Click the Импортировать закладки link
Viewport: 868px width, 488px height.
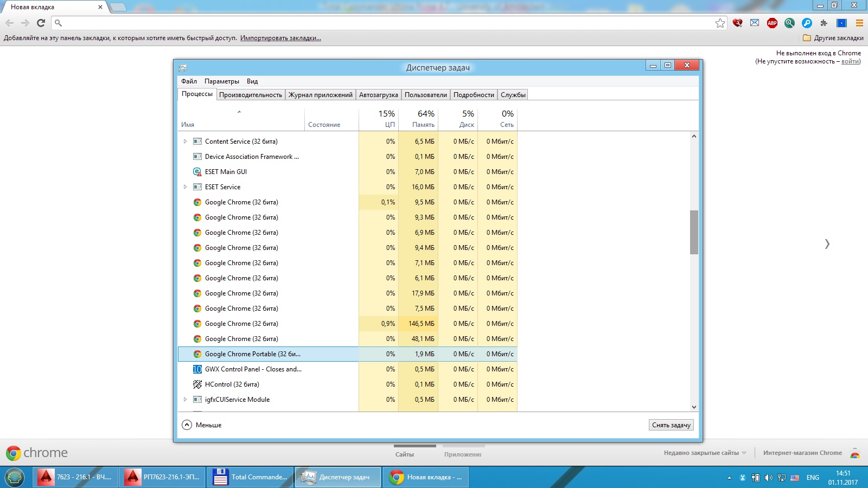point(280,38)
